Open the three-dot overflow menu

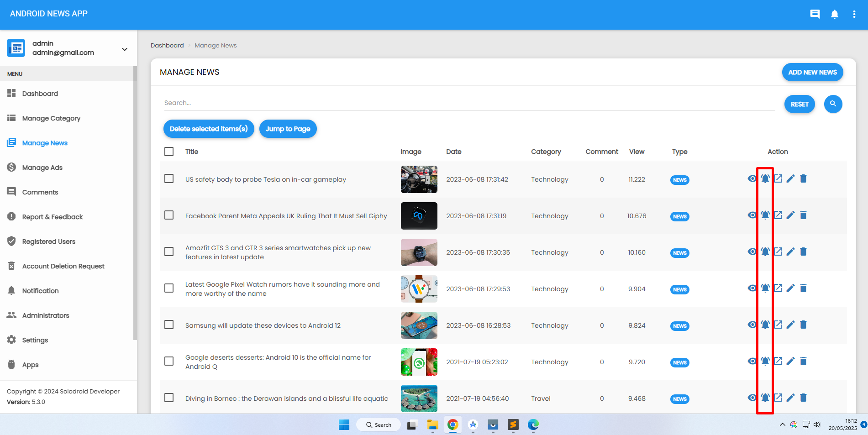pyautogui.click(x=854, y=14)
